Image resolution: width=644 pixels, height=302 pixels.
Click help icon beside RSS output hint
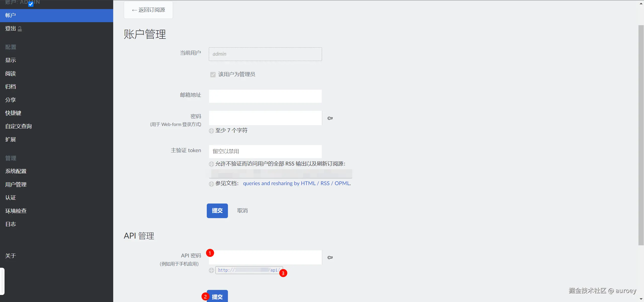[x=211, y=164]
